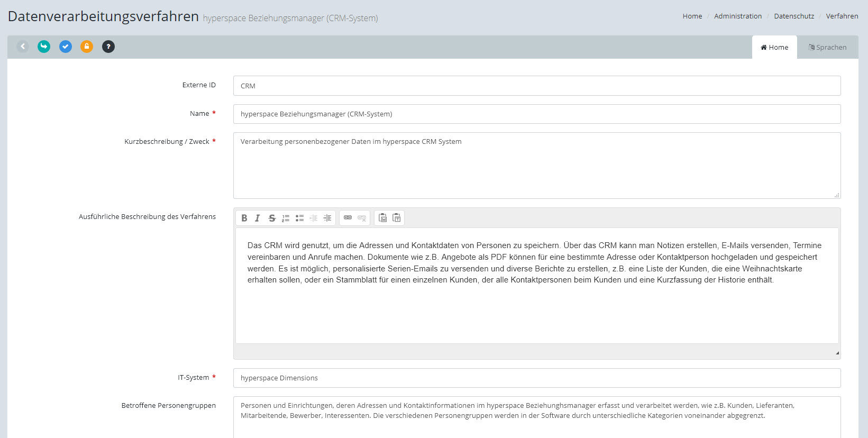The height and width of the screenshot is (438, 868).
Task: Insert a bulleted list
Action: pos(299,218)
